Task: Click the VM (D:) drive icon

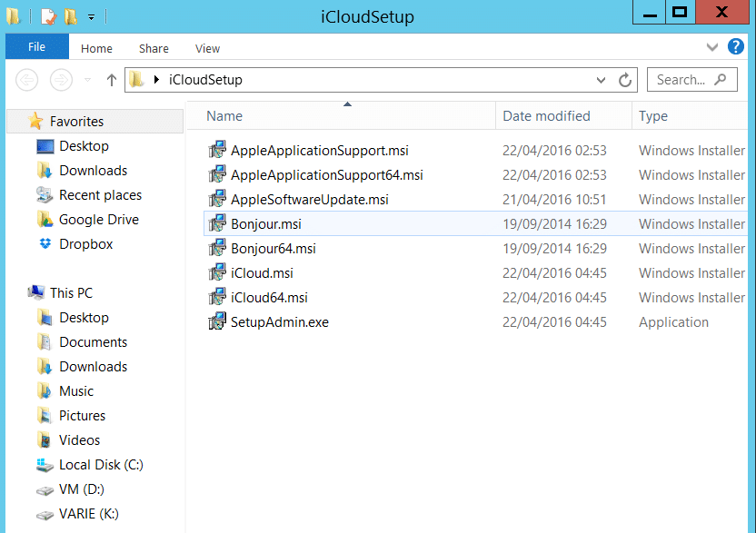Action: pyautogui.click(x=45, y=490)
